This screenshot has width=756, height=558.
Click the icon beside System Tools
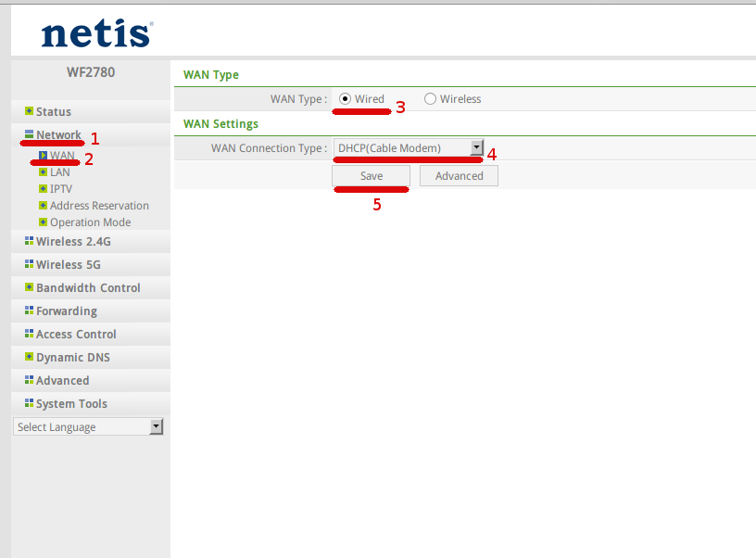pos(30,403)
